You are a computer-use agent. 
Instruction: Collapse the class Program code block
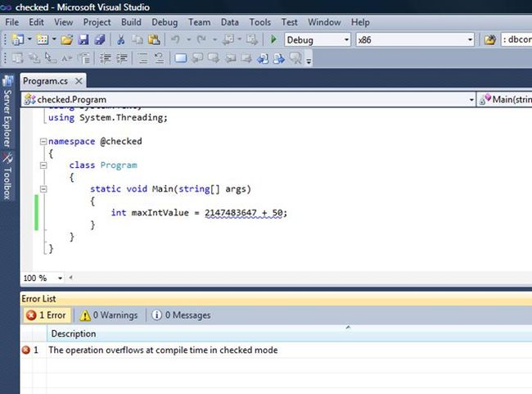[43, 165]
